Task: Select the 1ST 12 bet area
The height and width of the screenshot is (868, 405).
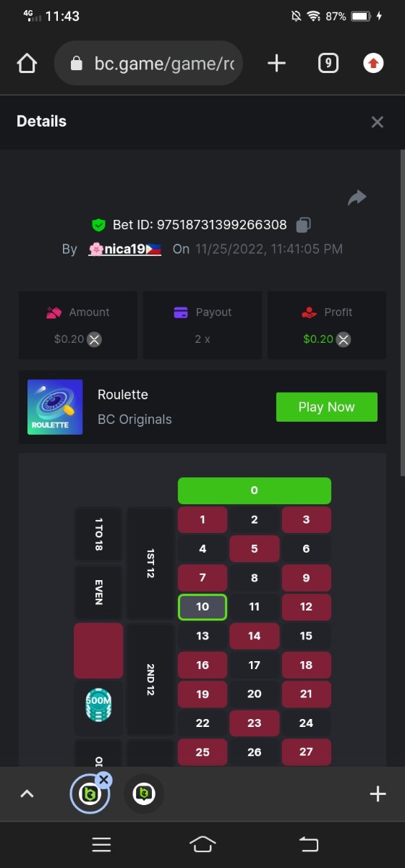Action: (x=150, y=563)
